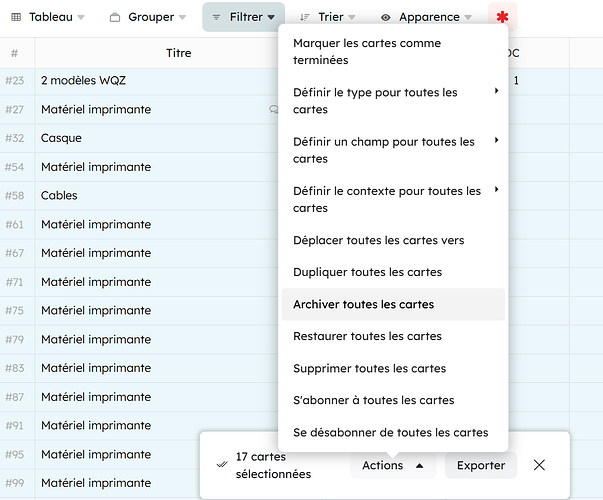603x500 pixels.
Task: Close the selection bar with X icon
Action: (539, 465)
